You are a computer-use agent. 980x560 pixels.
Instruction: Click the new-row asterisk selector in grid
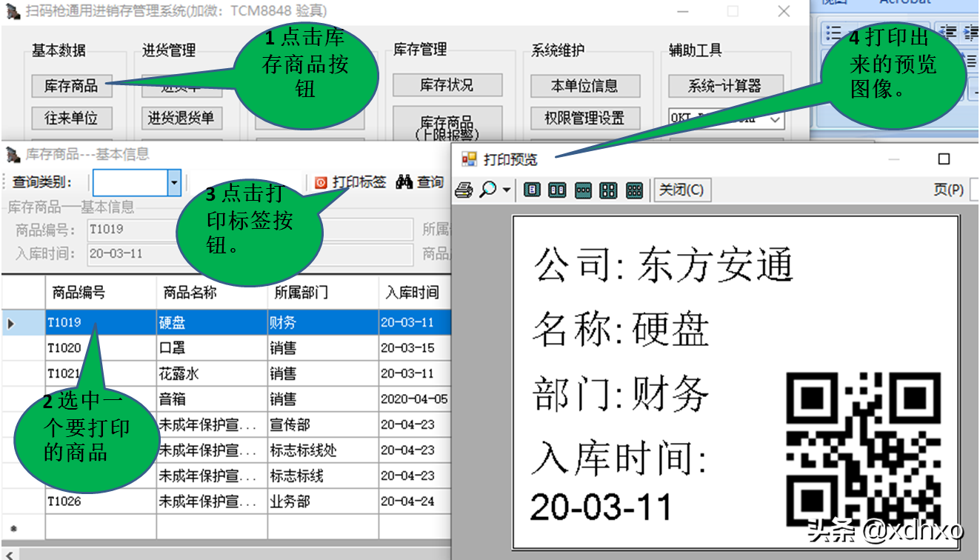coord(23,527)
